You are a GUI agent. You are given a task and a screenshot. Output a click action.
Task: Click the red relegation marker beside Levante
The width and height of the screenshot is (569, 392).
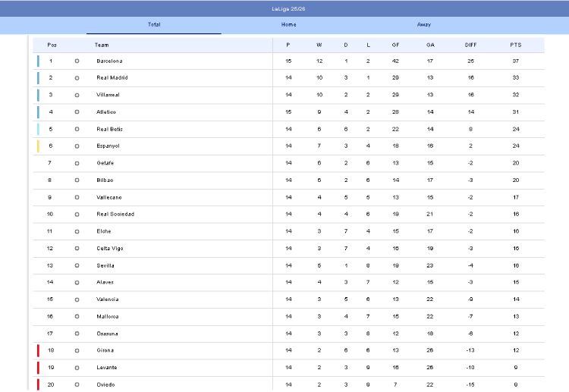(38, 368)
